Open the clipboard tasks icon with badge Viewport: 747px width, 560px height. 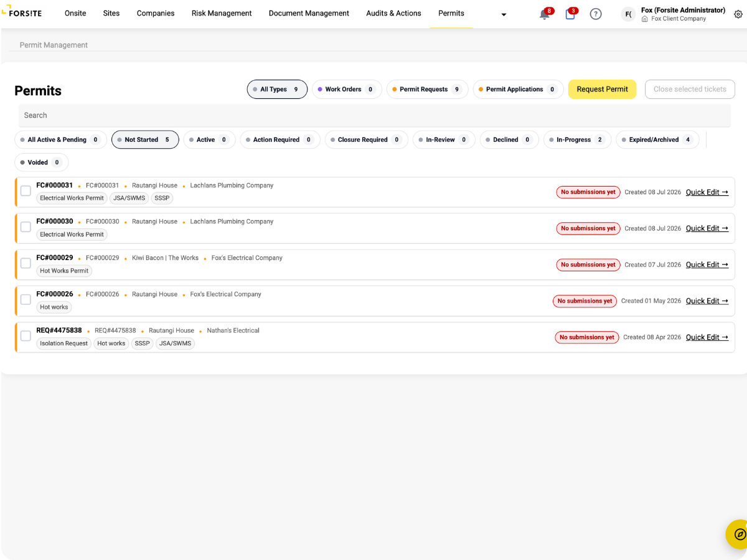[570, 14]
